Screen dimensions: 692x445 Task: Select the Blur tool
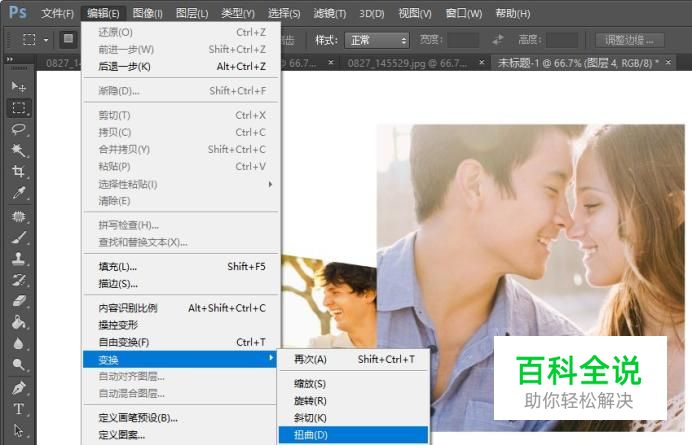click(19, 343)
